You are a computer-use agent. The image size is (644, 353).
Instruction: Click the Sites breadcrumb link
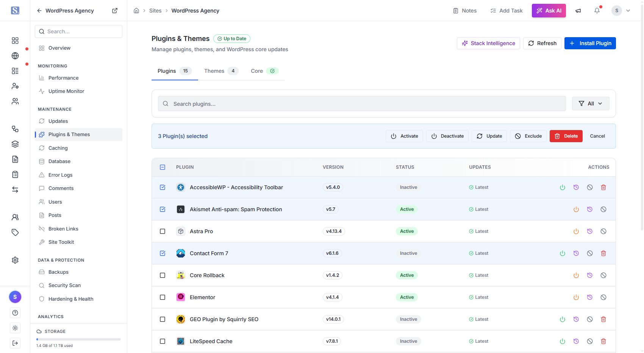pyautogui.click(x=155, y=11)
